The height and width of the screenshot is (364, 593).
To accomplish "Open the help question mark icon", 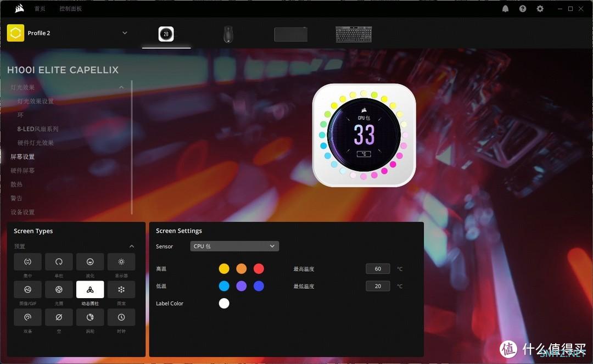I will [523, 9].
